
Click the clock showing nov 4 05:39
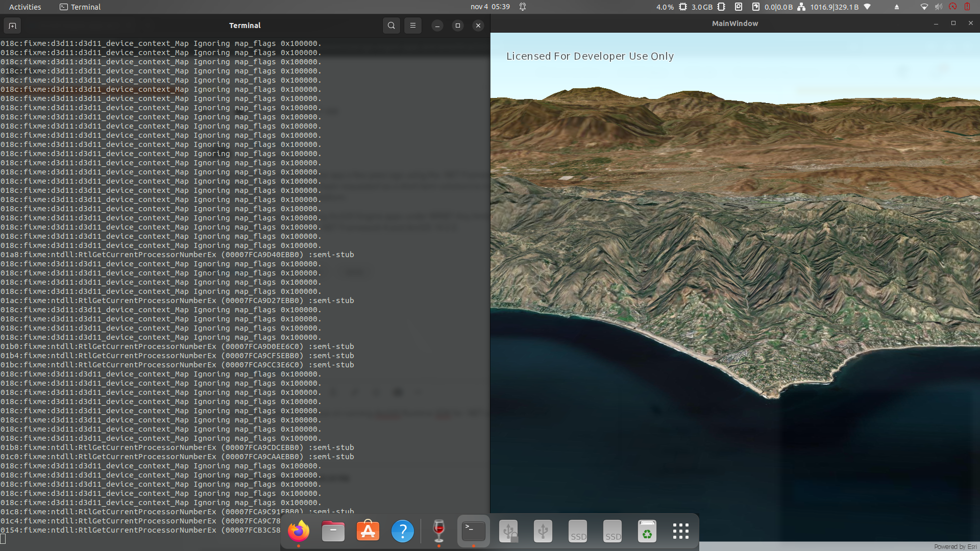coord(490,7)
